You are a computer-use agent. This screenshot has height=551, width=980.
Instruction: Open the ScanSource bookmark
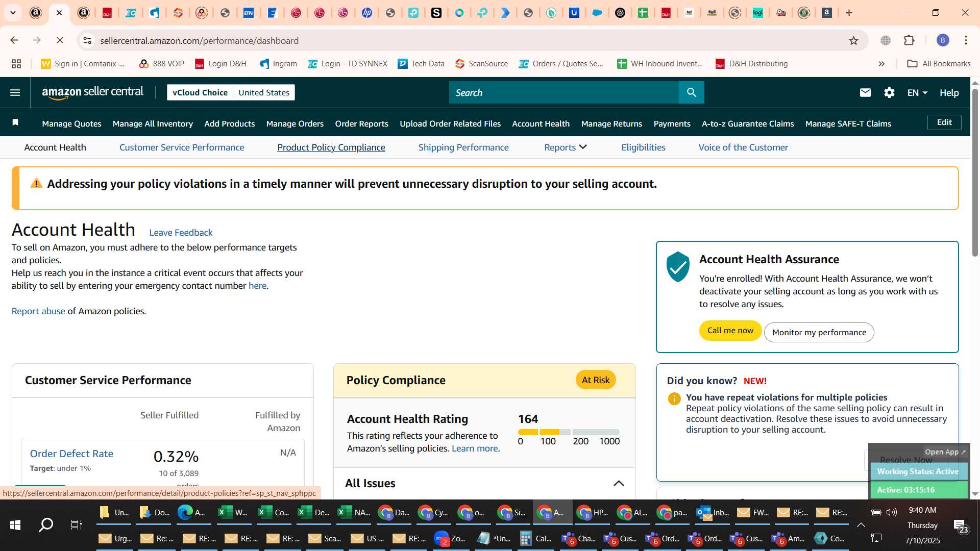coord(481,64)
